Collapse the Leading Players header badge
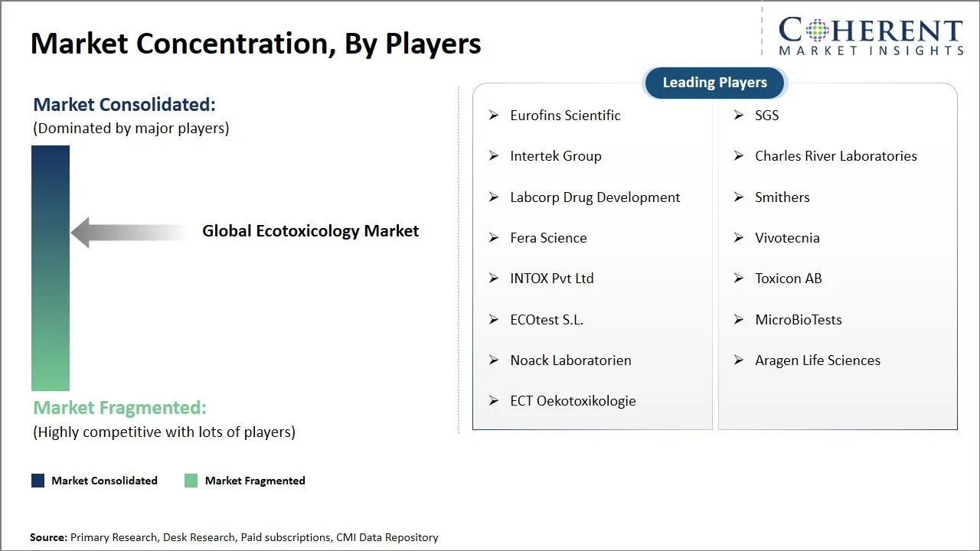The height and width of the screenshot is (551, 980). [714, 83]
